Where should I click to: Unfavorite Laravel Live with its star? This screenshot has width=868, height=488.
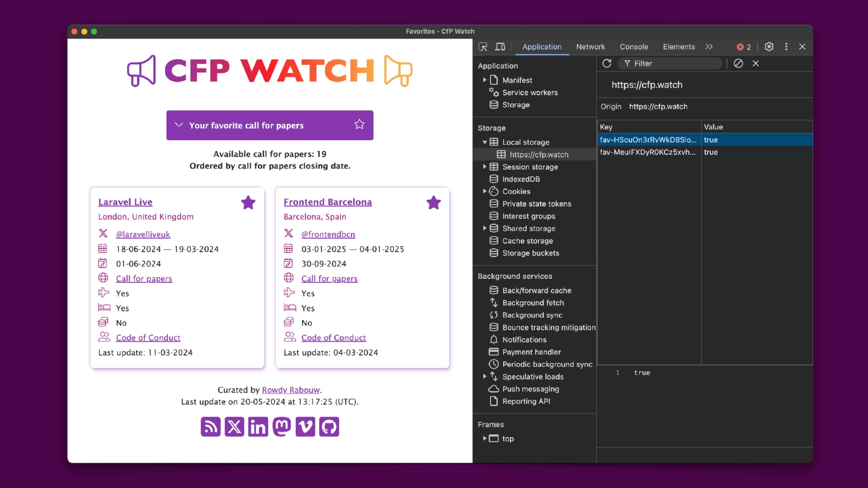pyautogui.click(x=248, y=202)
